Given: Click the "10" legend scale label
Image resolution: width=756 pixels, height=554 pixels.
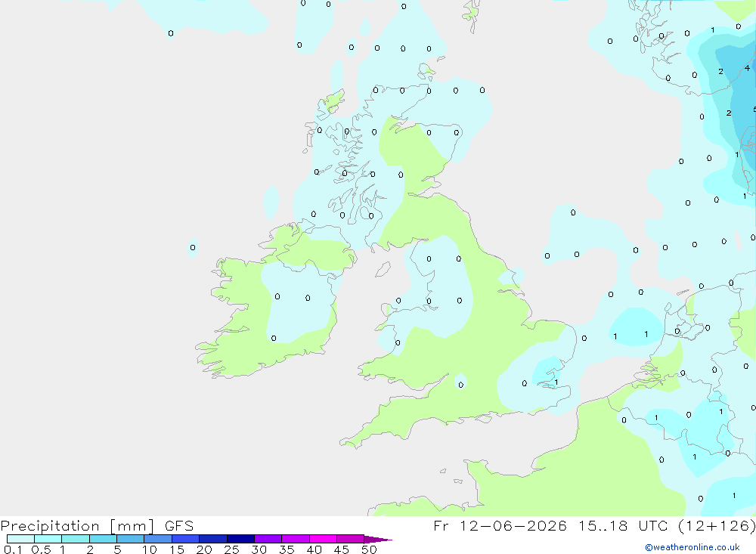Looking at the screenshot, I should pos(150,549).
